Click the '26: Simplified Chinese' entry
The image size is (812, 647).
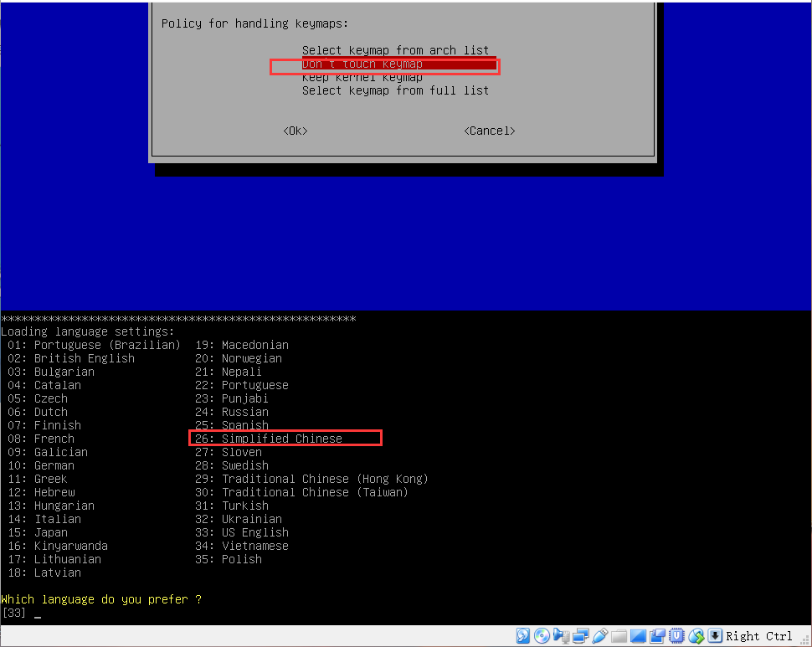pos(268,439)
